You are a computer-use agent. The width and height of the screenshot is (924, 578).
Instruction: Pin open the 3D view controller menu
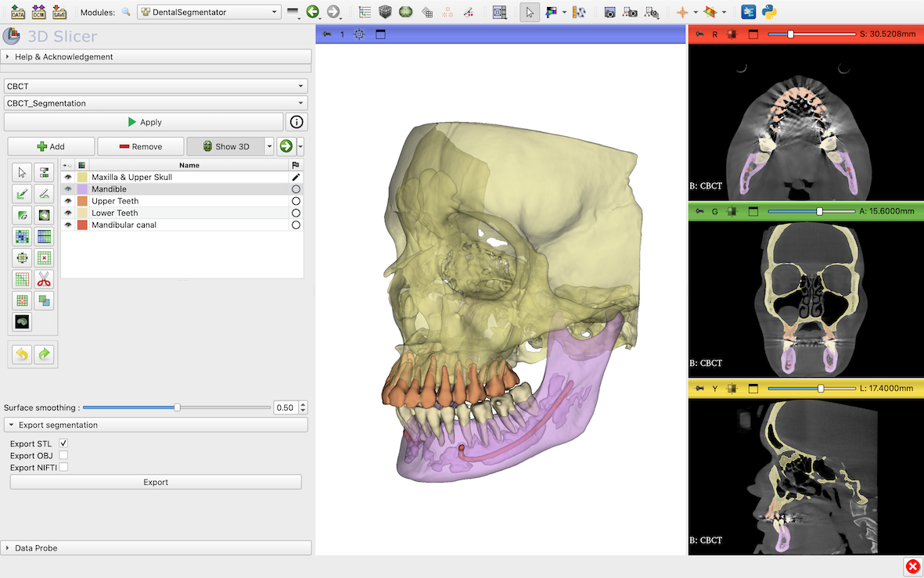pyautogui.click(x=326, y=34)
